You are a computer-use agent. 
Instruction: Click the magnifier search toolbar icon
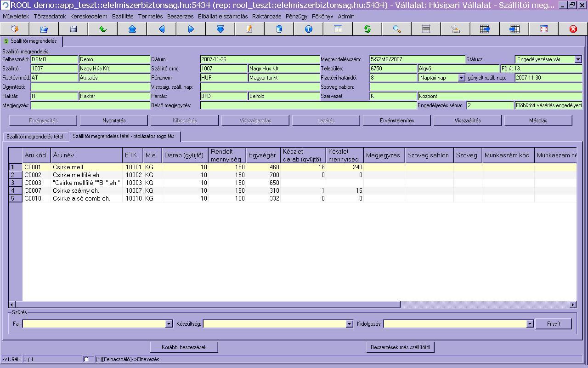coord(397,29)
